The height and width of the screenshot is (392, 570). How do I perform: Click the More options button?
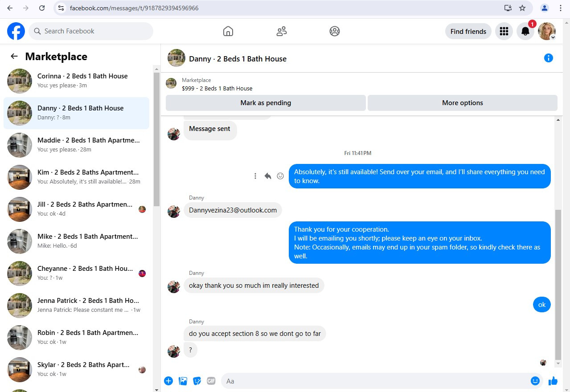tap(463, 103)
